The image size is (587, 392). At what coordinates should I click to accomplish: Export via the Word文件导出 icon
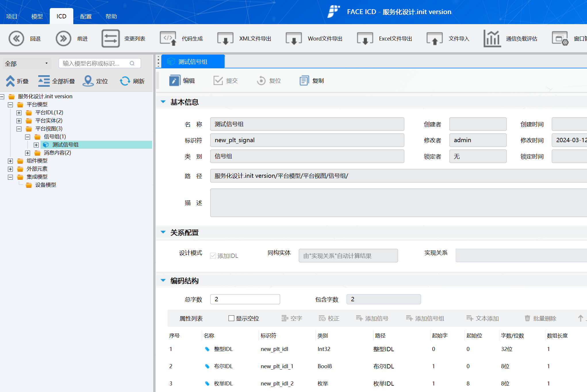(294, 38)
